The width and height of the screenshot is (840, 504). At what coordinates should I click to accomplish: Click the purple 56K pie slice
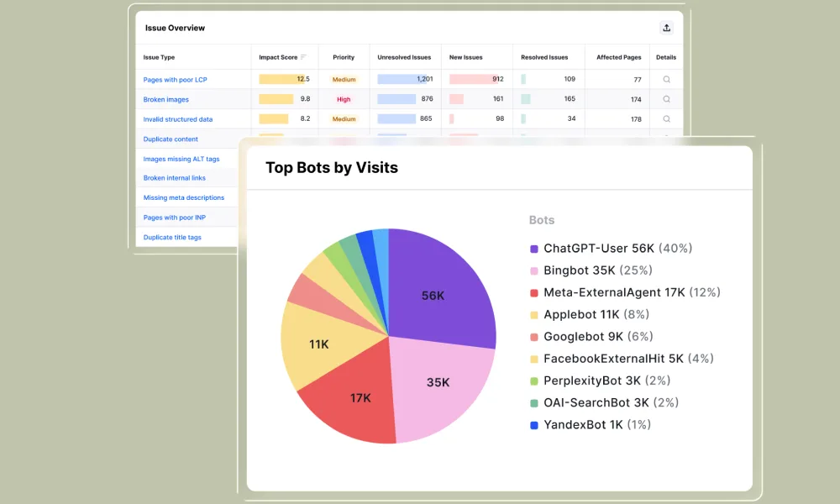coord(442,289)
